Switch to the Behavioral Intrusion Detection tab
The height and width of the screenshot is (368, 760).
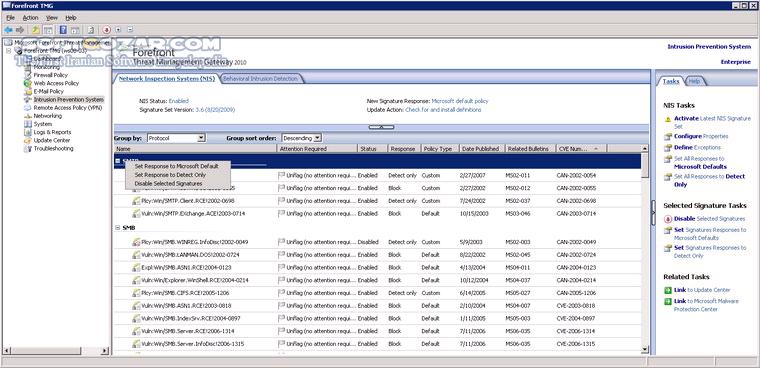tap(260, 79)
